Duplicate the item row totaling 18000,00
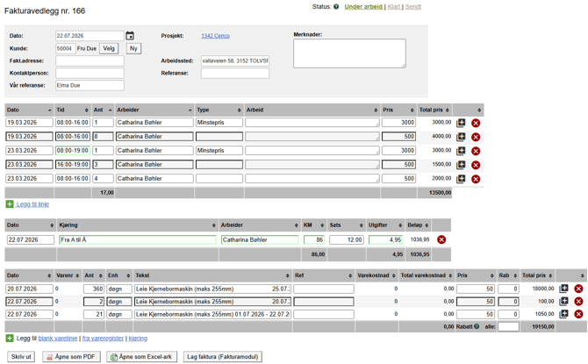 pos(563,289)
